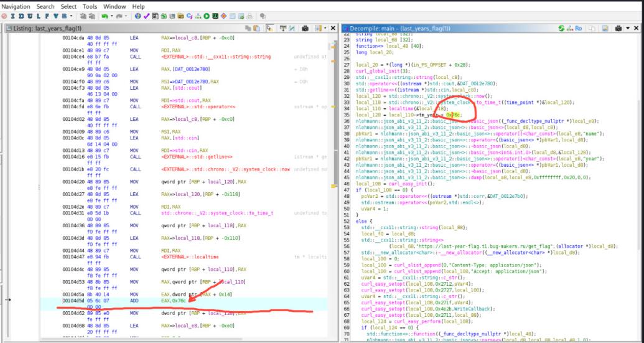Viewport: 644px width, 343px height.
Task: Click the paste icon in Listing header
Action: pos(257,29)
